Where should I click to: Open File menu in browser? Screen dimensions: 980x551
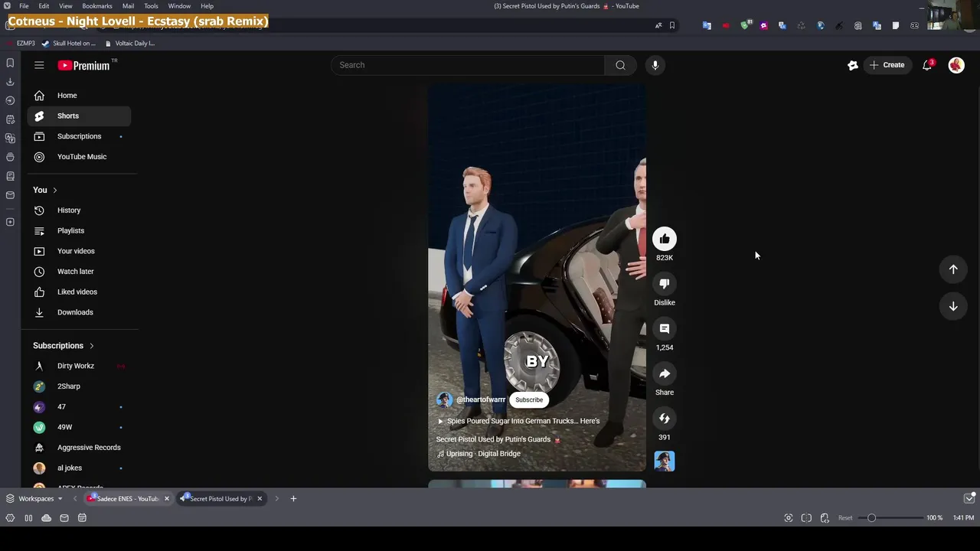(x=24, y=6)
